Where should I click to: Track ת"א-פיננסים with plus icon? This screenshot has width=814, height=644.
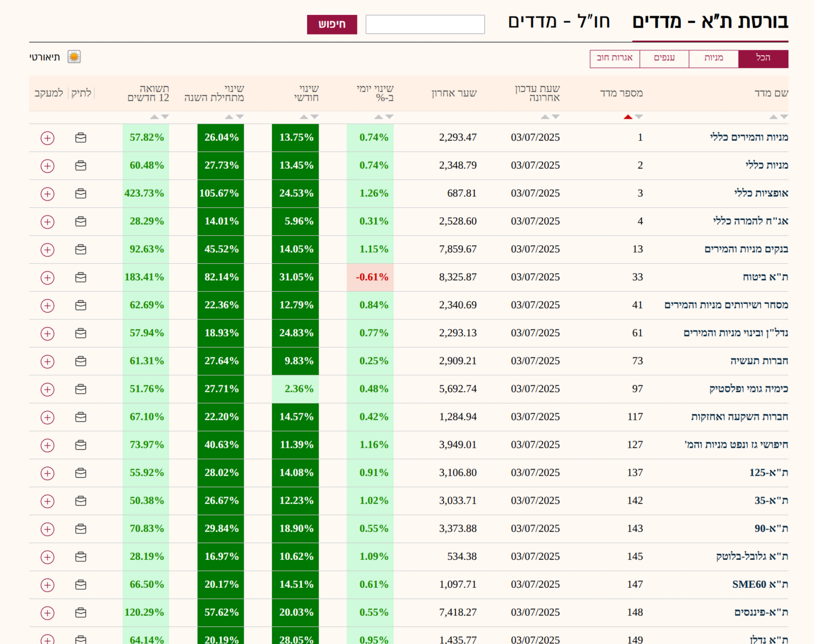(x=47, y=613)
